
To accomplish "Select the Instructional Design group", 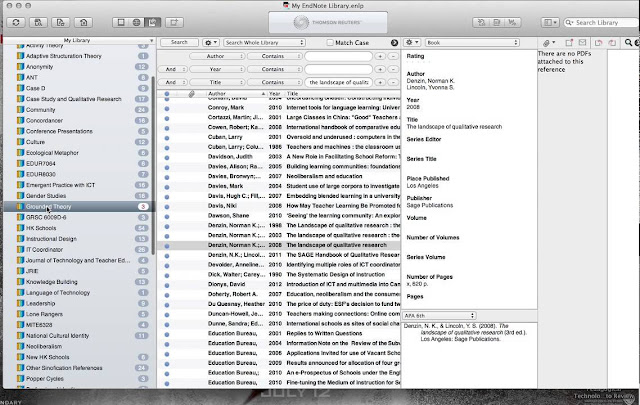I will point(78,239).
